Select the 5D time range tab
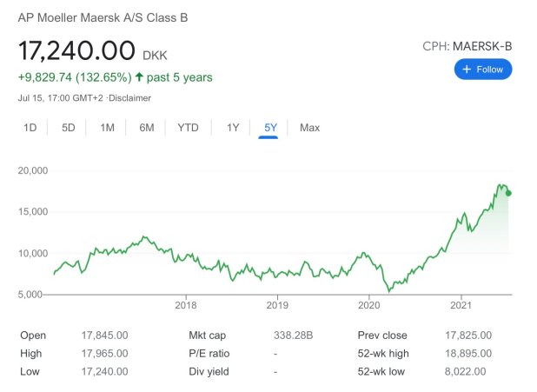The height and width of the screenshot is (392, 537). [x=69, y=128]
